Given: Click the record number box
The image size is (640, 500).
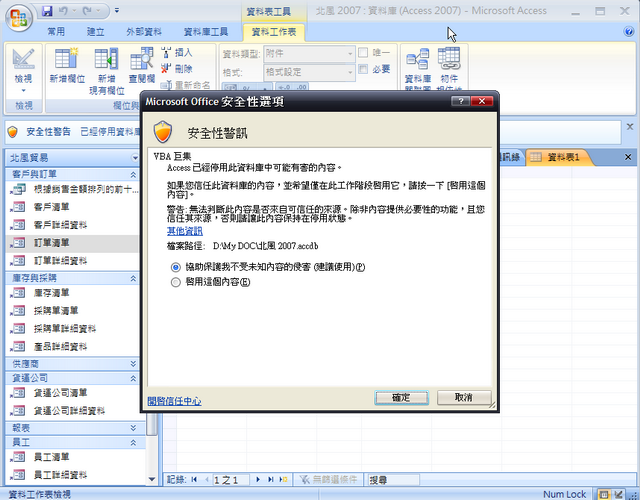Looking at the screenshot, I should (x=231, y=480).
